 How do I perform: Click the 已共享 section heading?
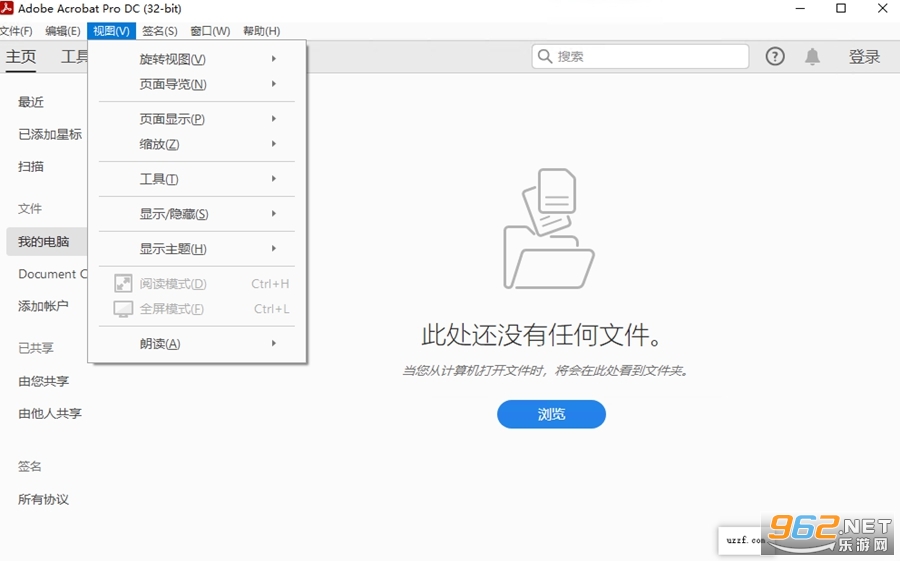(x=36, y=348)
